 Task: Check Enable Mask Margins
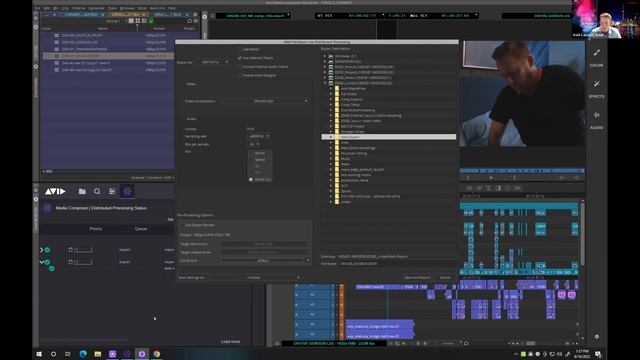pyautogui.click(x=240, y=76)
